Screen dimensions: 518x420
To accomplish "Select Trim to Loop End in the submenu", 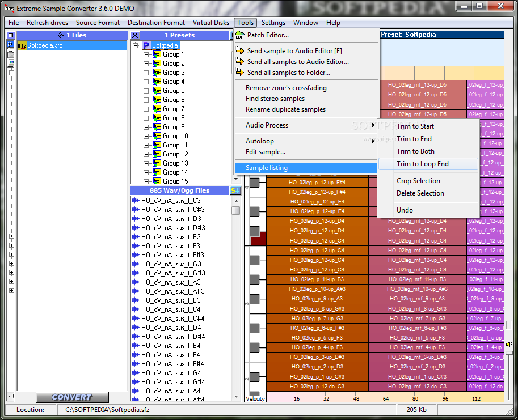I will [428, 164].
